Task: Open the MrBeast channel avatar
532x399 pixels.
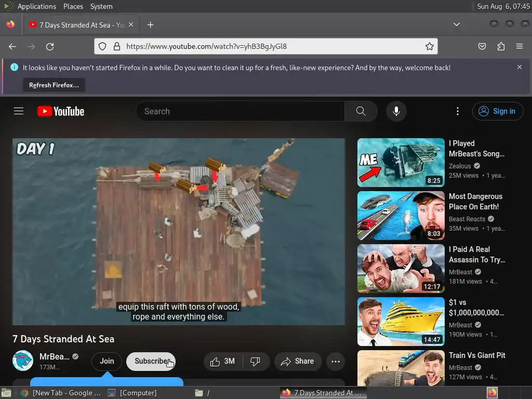Action: coord(23,361)
